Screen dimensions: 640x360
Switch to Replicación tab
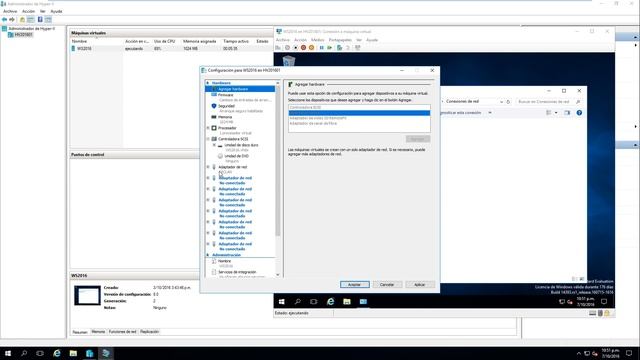pos(149,332)
